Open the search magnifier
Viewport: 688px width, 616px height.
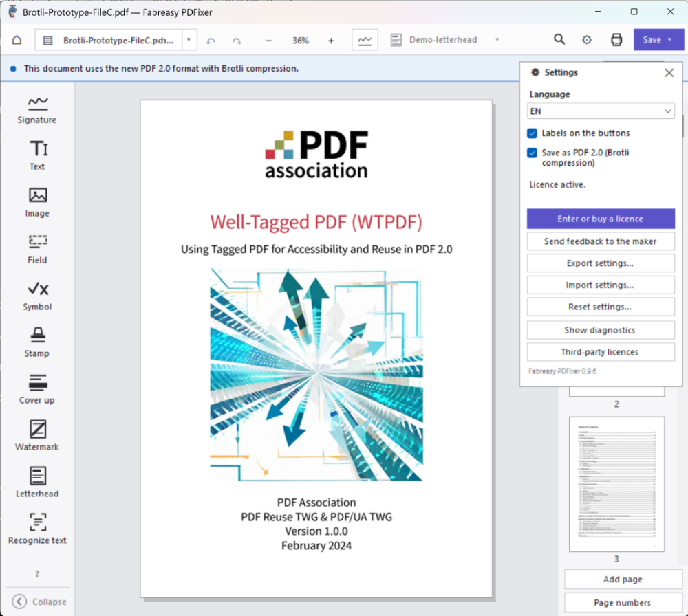pyautogui.click(x=559, y=39)
